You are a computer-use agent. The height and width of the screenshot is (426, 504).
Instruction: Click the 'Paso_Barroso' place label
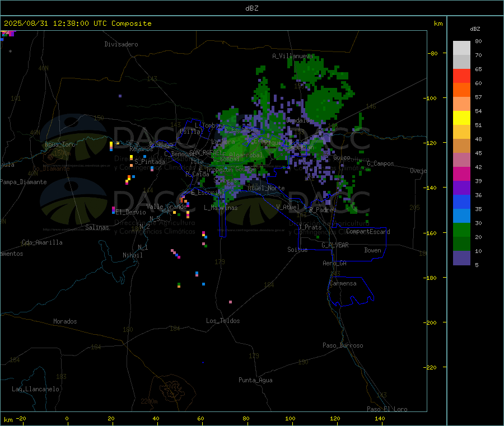[343, 345]
